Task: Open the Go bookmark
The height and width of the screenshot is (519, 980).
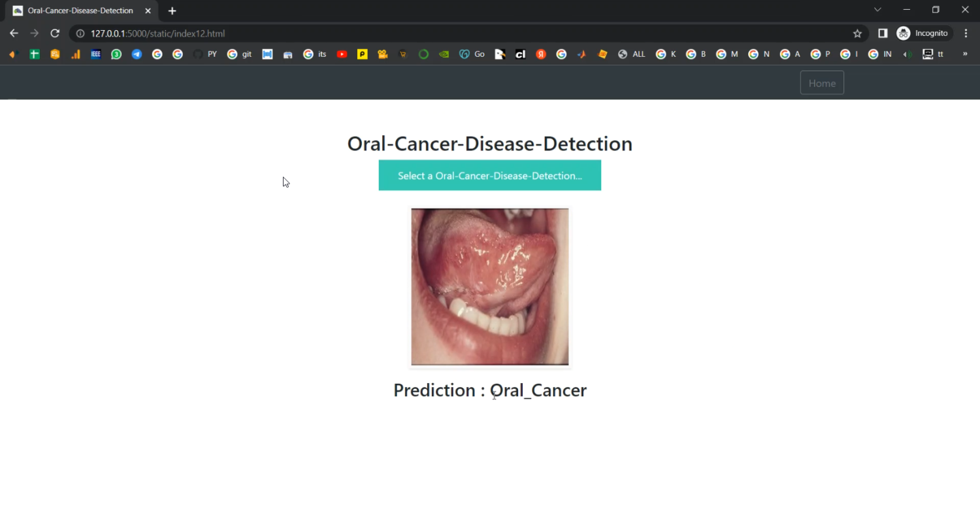Action: [x=472, y=54]
